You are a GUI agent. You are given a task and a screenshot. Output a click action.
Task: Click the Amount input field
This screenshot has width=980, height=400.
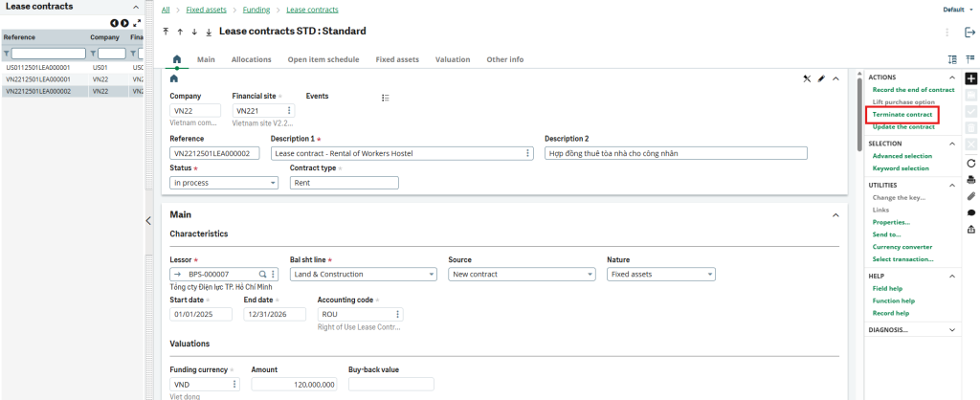(294, 384)
